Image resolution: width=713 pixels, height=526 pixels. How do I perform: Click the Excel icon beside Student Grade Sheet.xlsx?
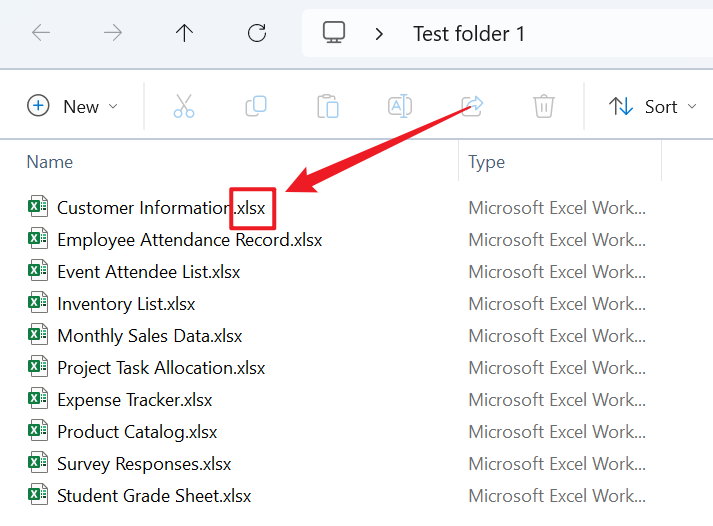[x=37, y=495]
